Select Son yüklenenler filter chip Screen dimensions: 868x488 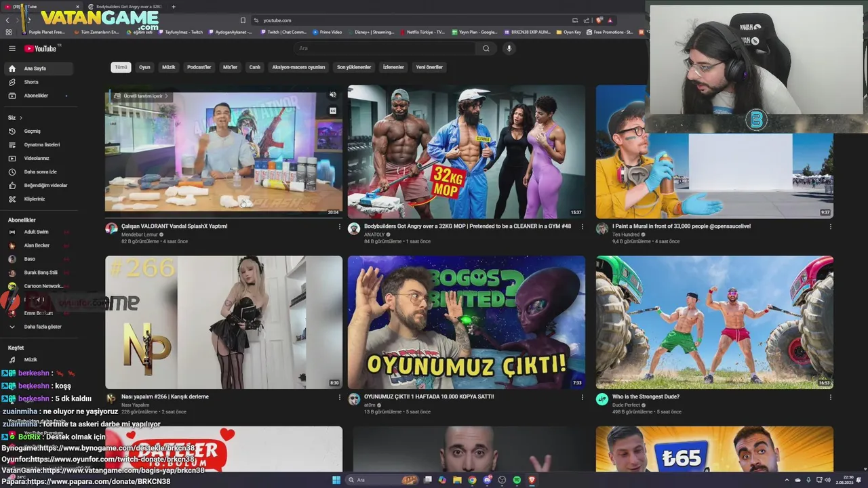click(354, 67)
